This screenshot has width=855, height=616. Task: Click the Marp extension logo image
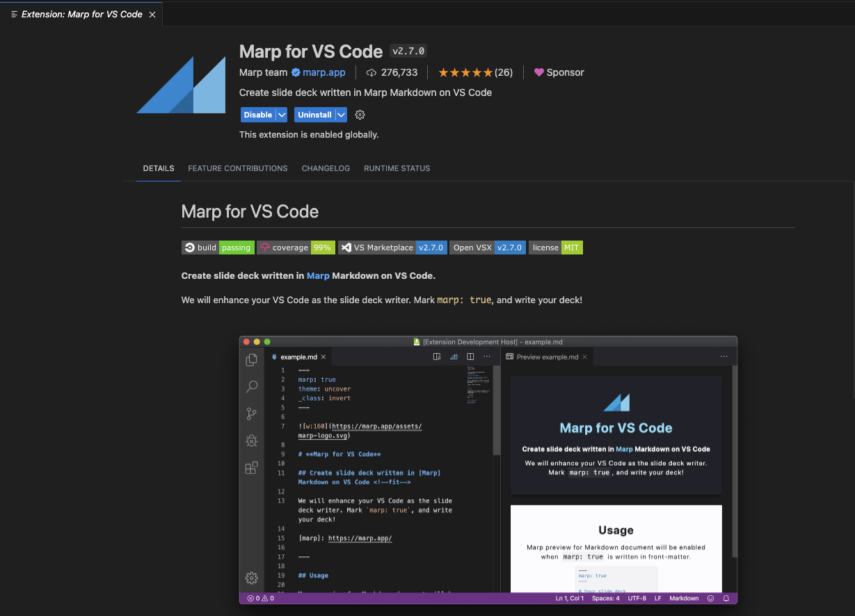181,84
